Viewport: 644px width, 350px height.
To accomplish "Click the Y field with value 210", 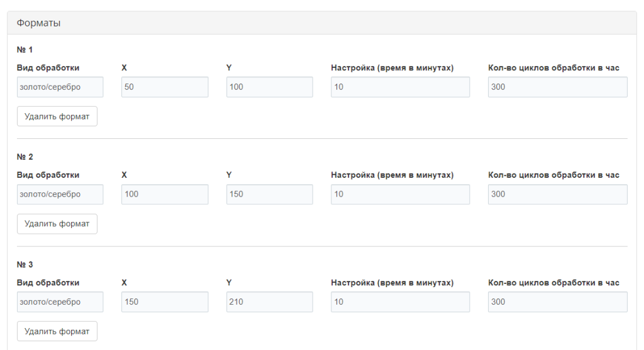I will [x=269, y=302].
